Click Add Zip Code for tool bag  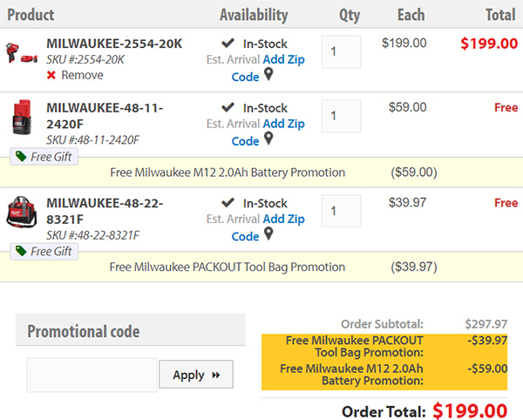pos(268,227)
